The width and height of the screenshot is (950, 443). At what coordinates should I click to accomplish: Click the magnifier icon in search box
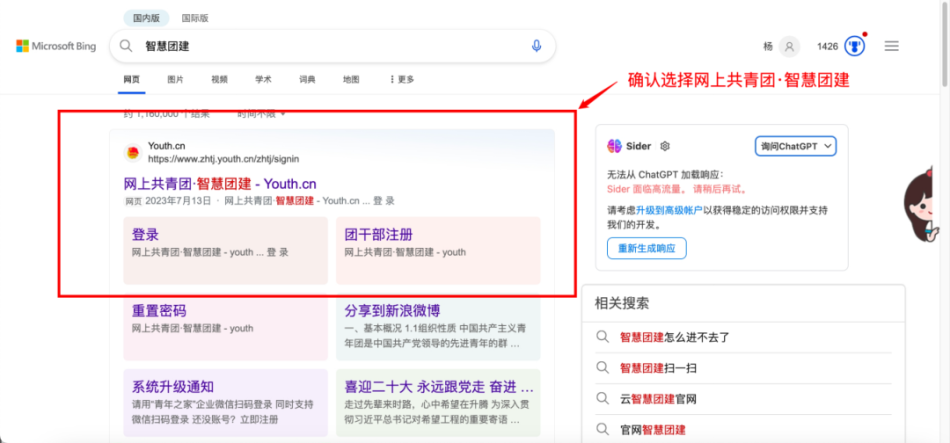tap(127, 46)
